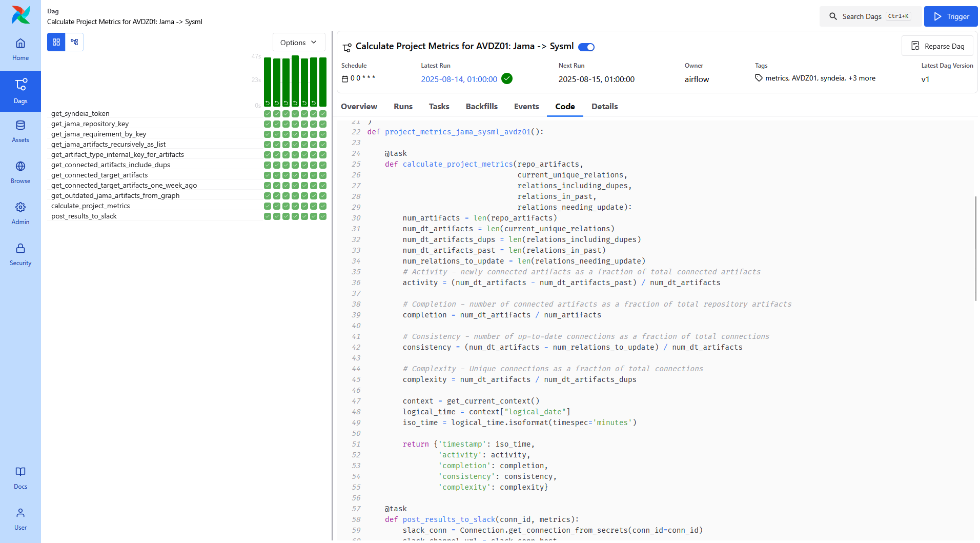Image resolution: width=980 pixels, height=543 pixels.
Task: Open the Backfills tab
Action: [482, 106]
